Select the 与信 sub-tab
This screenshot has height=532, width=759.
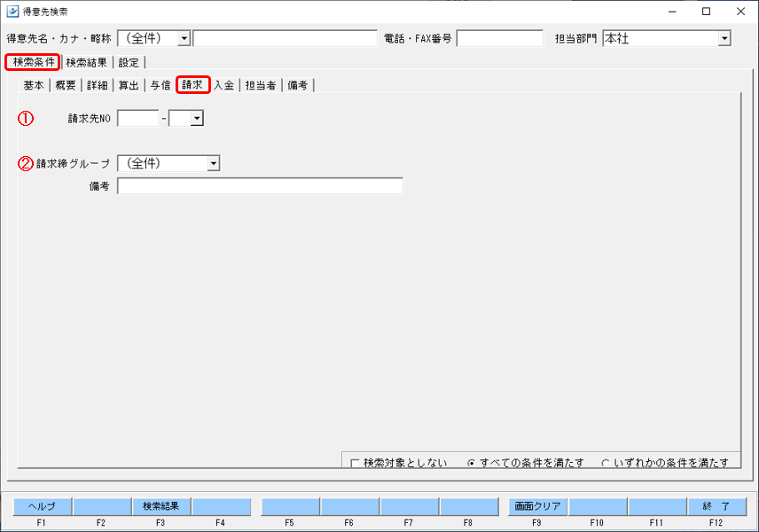pos(160,85)
